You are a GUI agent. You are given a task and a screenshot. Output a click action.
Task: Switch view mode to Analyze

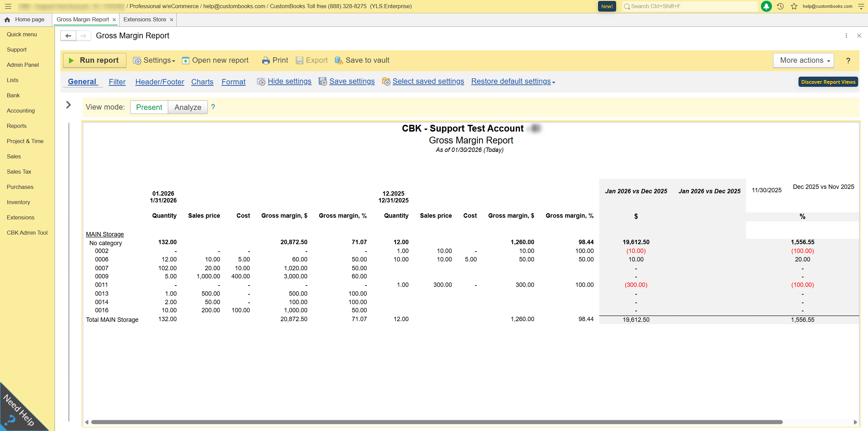pyautogui.click(x=188, y=107)
